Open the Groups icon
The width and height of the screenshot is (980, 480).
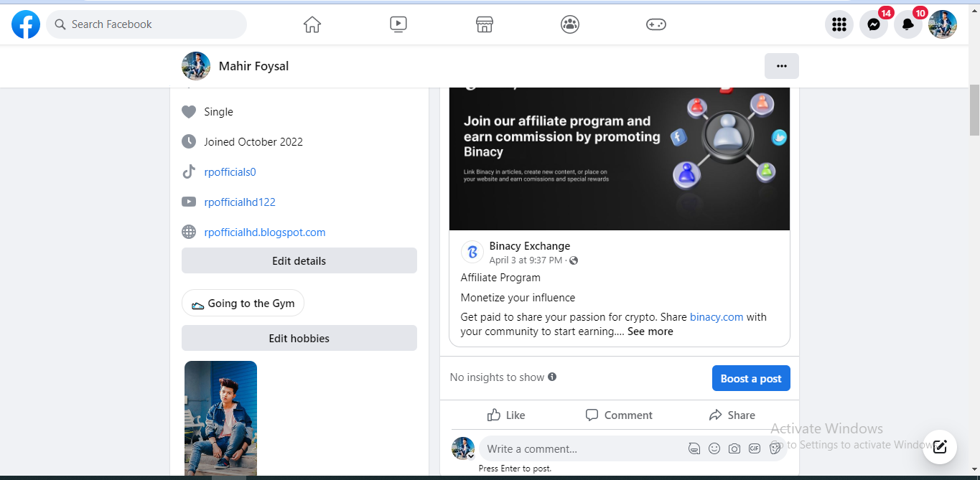pyautogui.click(x=570, y=24)
